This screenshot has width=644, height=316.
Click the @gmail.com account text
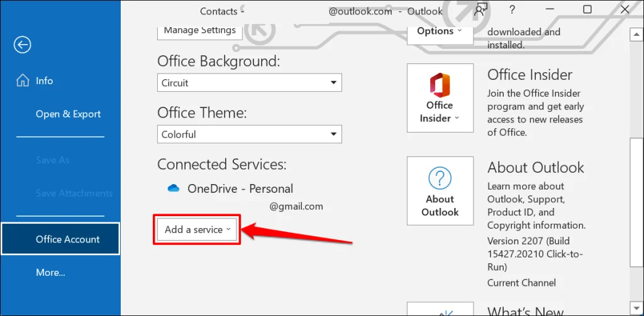tap(296, 207)
